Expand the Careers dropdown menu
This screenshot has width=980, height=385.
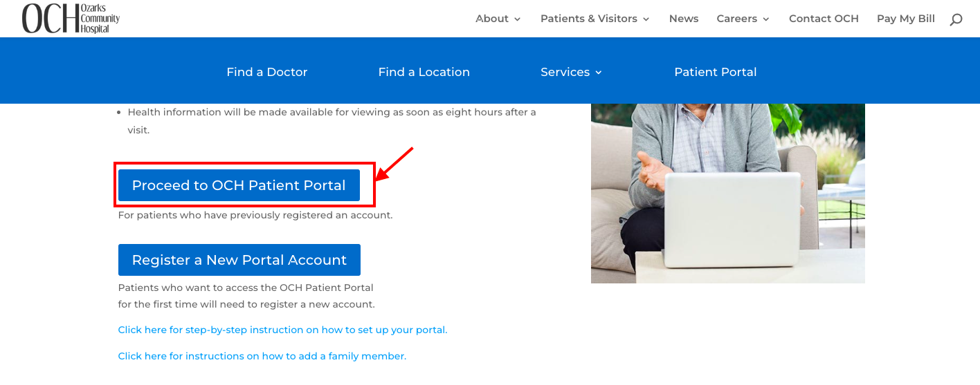743,19
